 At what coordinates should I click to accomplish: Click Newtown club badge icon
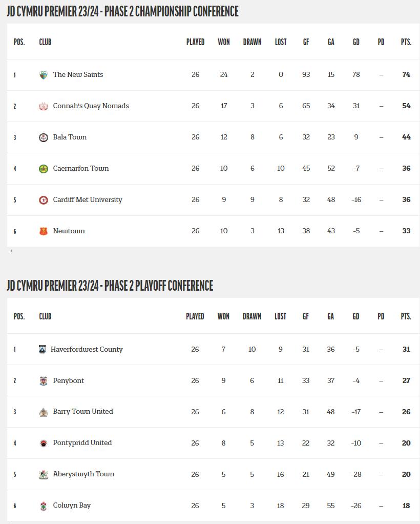point(44,231)
